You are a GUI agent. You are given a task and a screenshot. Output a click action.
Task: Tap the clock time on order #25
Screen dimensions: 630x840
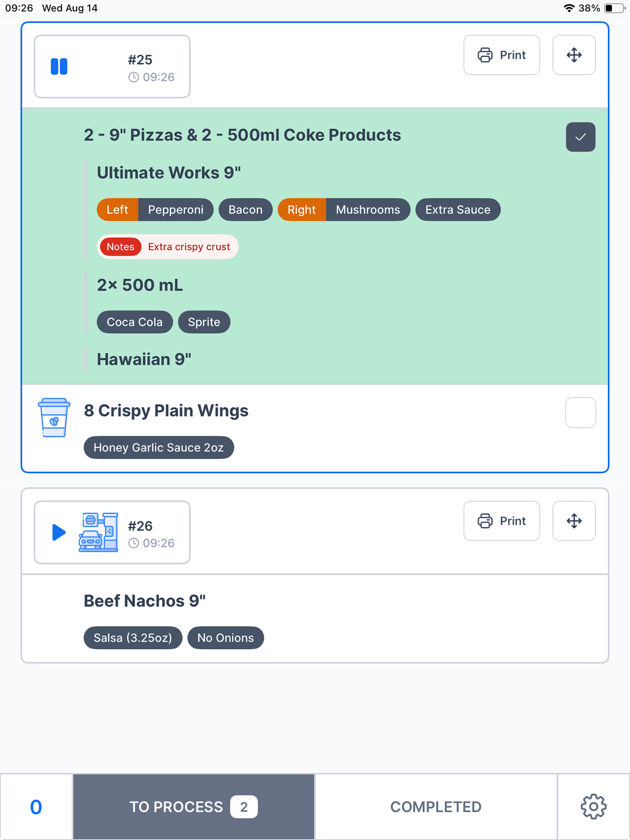[x=152, y=77]
